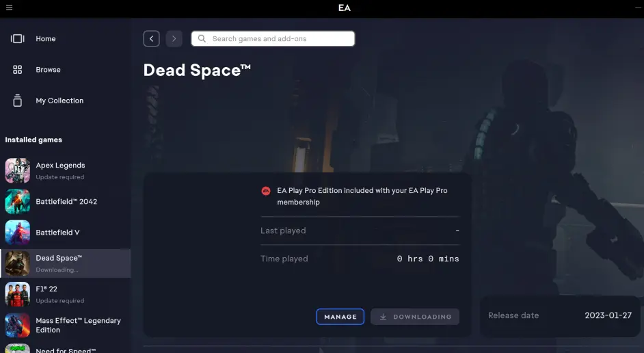Image resolution: width=644 pixels, height=353 pixels.
Task: Click the Downloading button
Action: click(415, 317)
